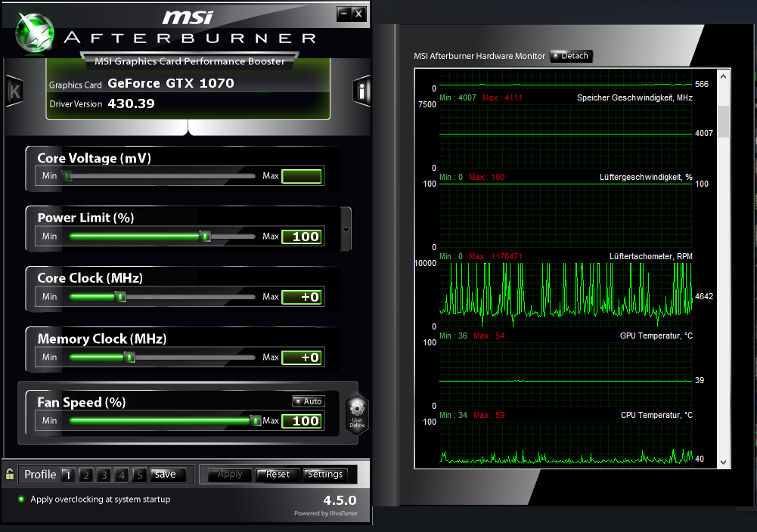
Task: Click the Core Clock slider handle
Action: click(x=121, y=297)
